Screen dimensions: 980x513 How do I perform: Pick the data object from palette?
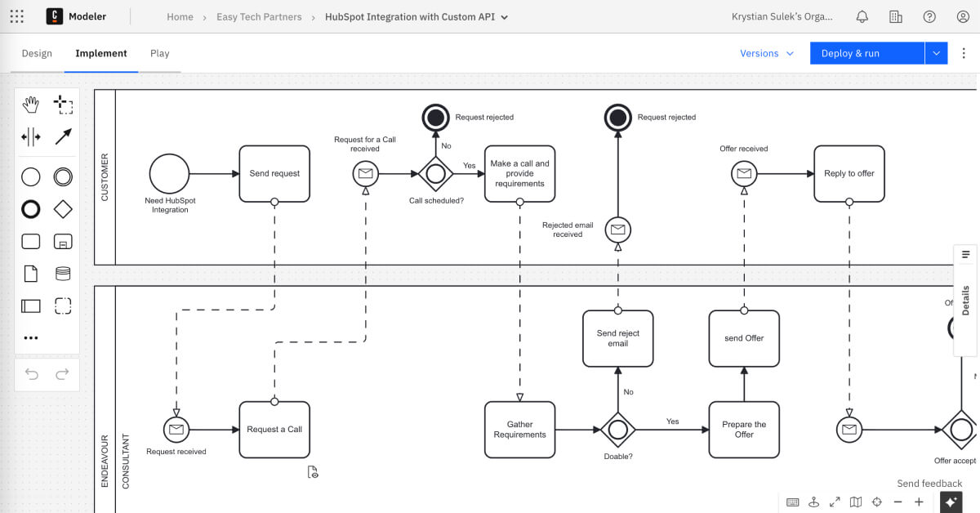[x=31, y=274]
